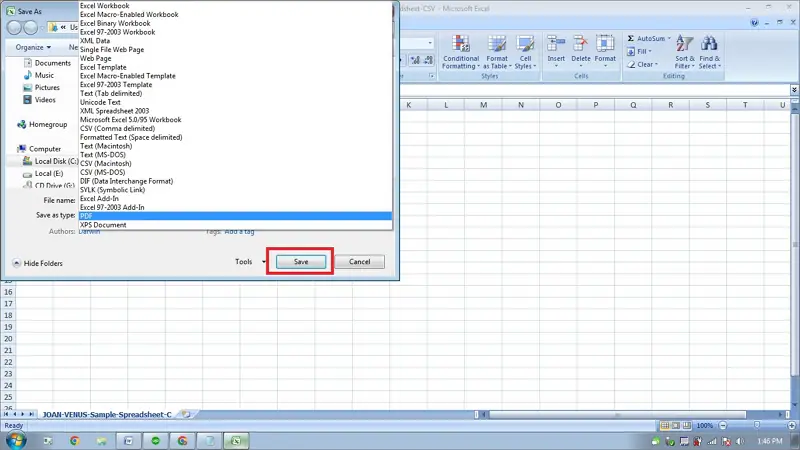This screenshot has width=800, height=450.
Task: Select column M header
Action: tap(483, 105)
